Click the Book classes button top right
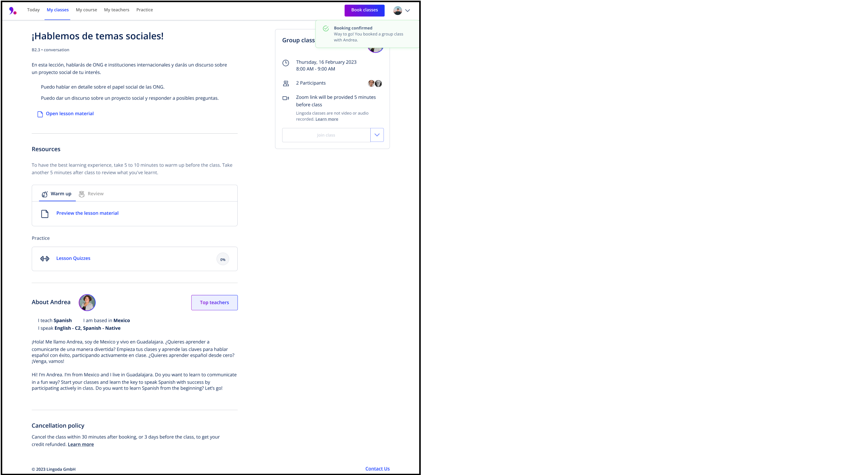The width and height of the screenshot is (868, 475). (364, 10)
